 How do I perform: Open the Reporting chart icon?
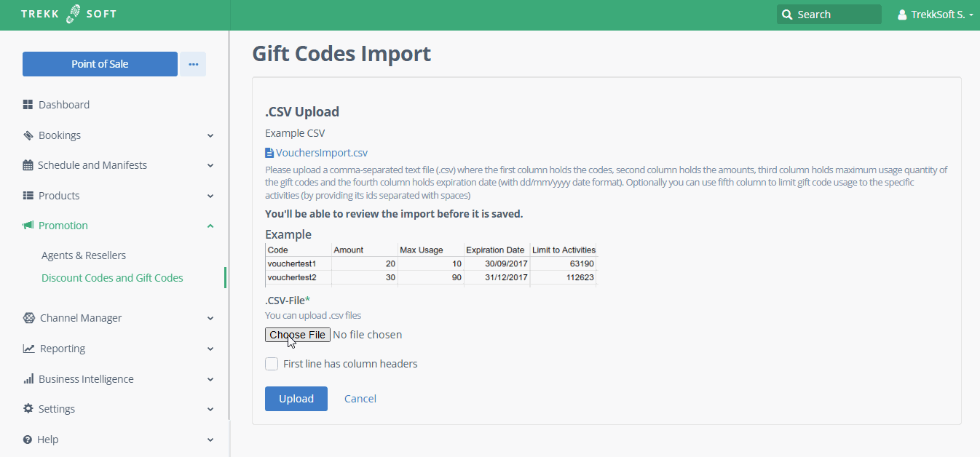[x=28, y=348]
